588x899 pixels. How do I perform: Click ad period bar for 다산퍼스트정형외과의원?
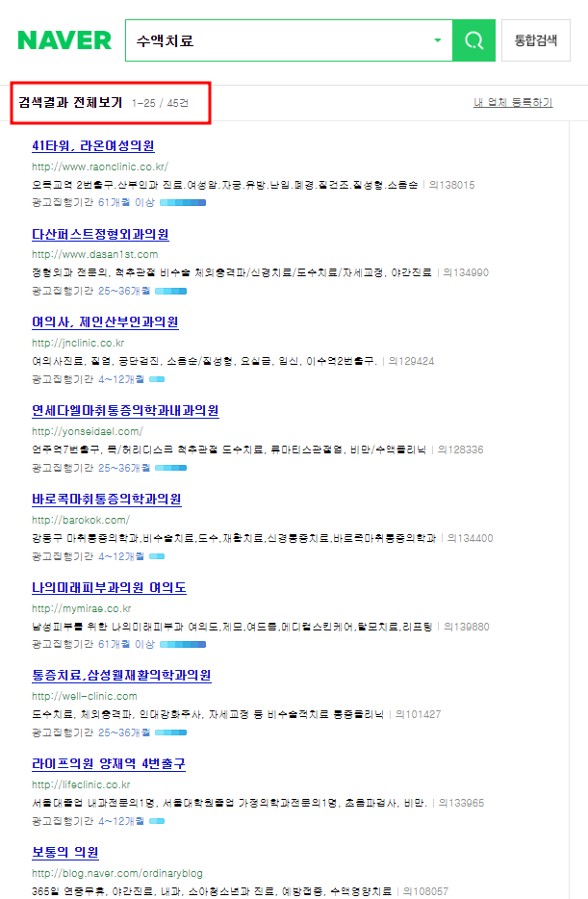170,292
